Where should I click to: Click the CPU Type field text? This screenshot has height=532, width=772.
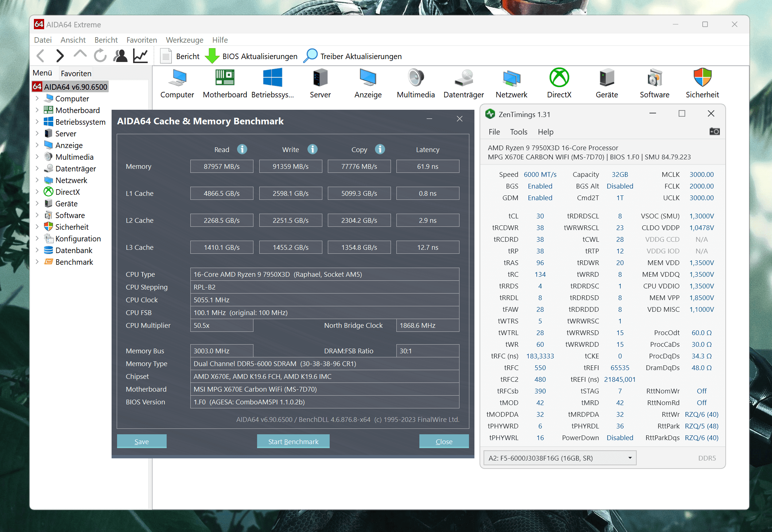pyautogui.click(x=325, y=274)
